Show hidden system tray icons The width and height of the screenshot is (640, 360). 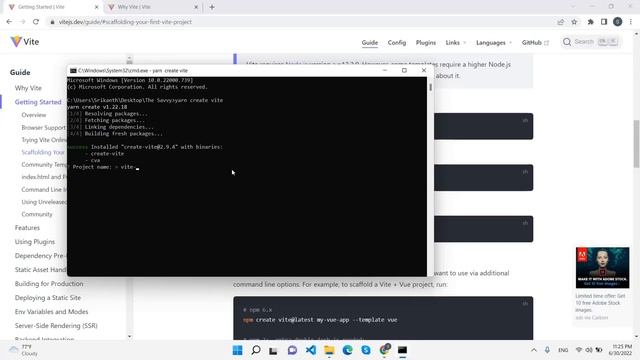tap(533, 350)
